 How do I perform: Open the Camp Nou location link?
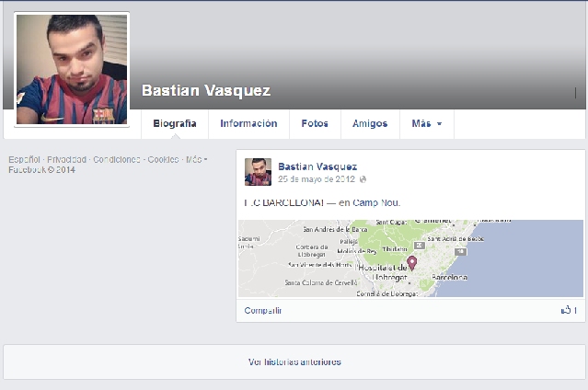(x=376, y=203)
